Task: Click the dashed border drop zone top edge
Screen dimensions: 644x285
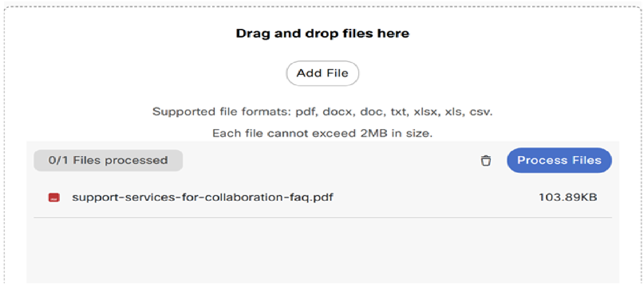Action: [x=322, y=6]
